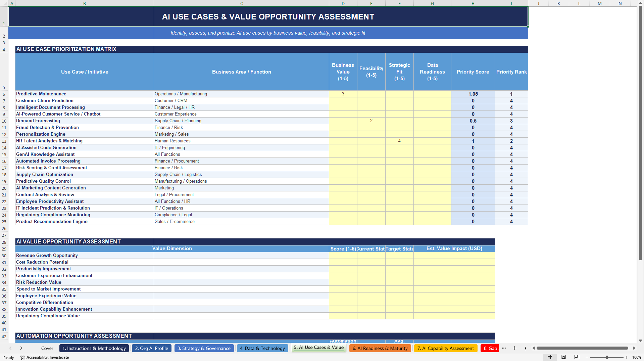The width and height of the screenshot is (644, 361).
Task: Select column C header
Action: 241,3
